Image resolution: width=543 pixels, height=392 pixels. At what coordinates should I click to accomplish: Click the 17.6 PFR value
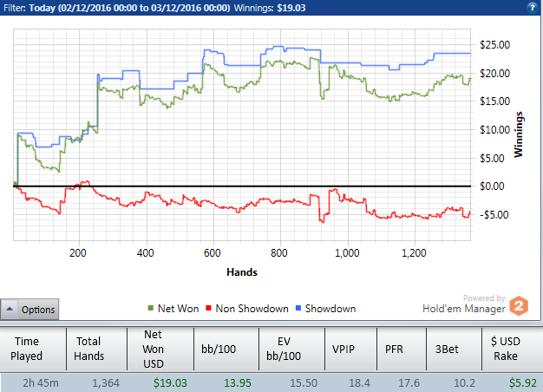(409, 383)
